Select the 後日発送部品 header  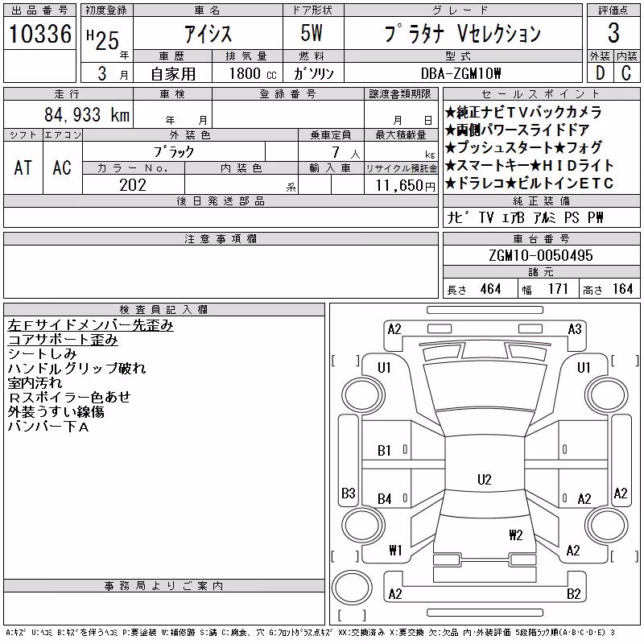(x=221, y=200)
